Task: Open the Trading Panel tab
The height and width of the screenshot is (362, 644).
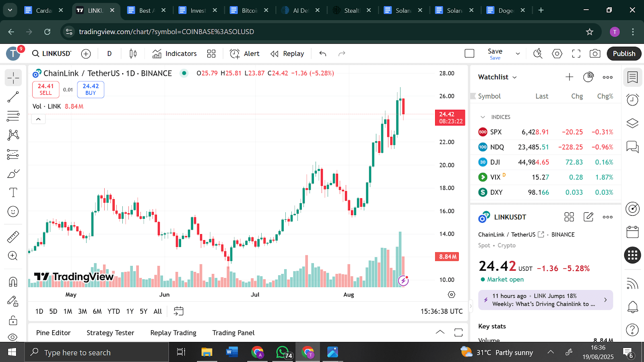Action: (233, 333)
